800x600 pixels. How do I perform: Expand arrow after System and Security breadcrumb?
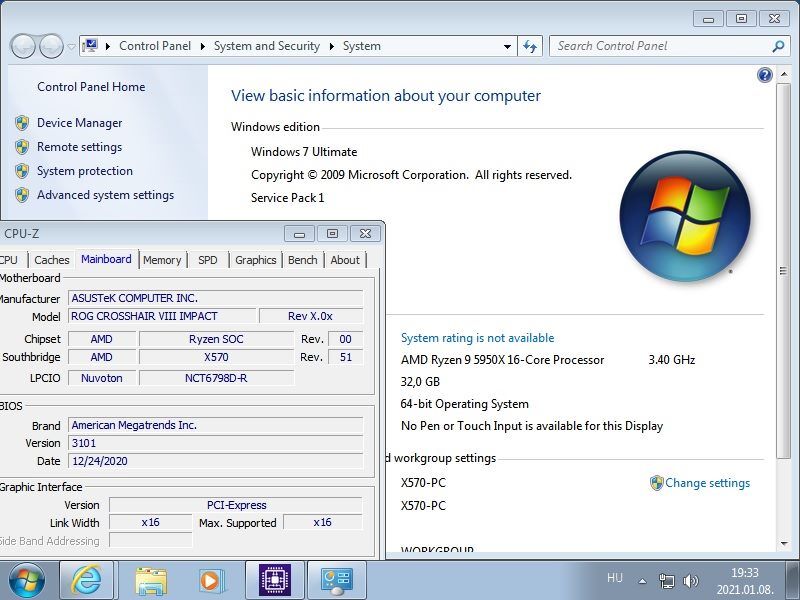point(332,46)
